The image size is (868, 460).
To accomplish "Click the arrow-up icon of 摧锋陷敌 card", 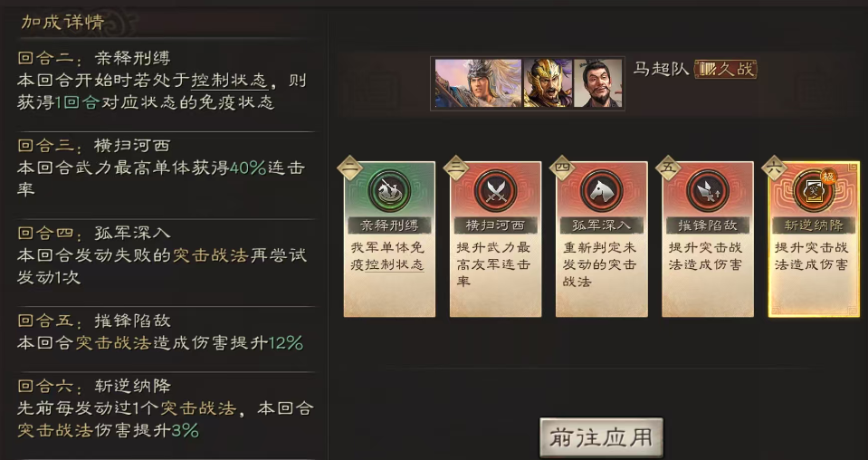I will click(x=708, y=190).
